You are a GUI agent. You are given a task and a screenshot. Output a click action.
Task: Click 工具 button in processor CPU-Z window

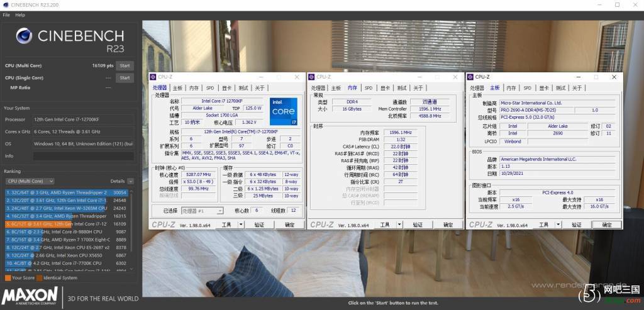coord(226,224)
